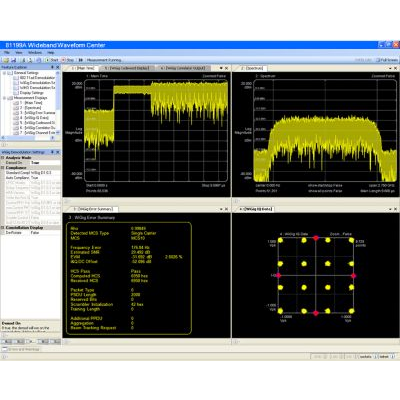Close the WiGig Demodulation Settings panel
The image size is (400, 400).
[x=58, y=152]
